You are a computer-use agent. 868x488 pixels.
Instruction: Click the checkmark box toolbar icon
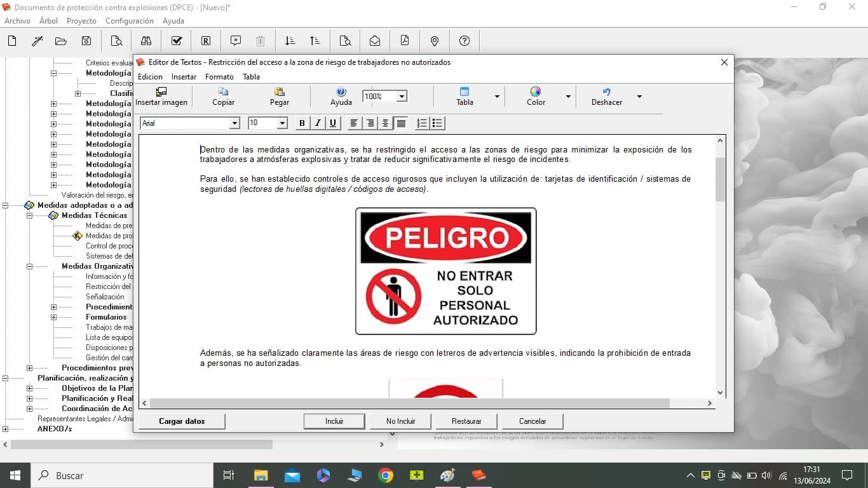177,41
